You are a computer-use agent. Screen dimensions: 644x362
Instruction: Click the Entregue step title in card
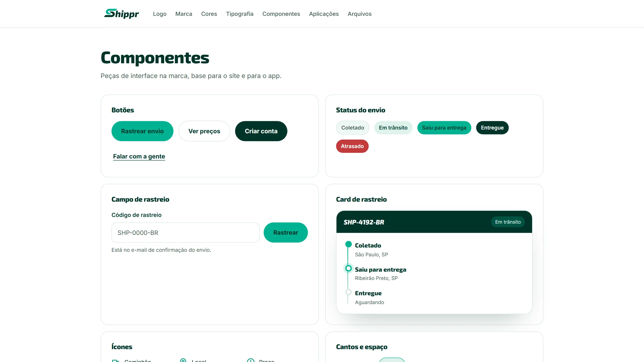tap(368, 293)
